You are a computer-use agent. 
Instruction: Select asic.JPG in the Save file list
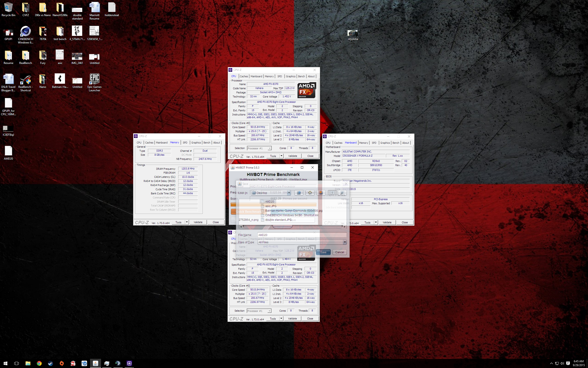269,206
